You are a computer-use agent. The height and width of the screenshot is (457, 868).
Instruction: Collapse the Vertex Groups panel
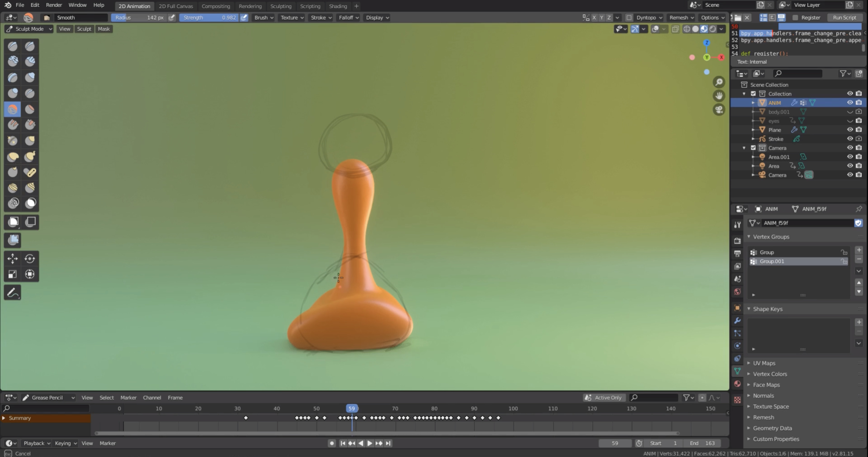pyautogui.click(x=771, y=237)
